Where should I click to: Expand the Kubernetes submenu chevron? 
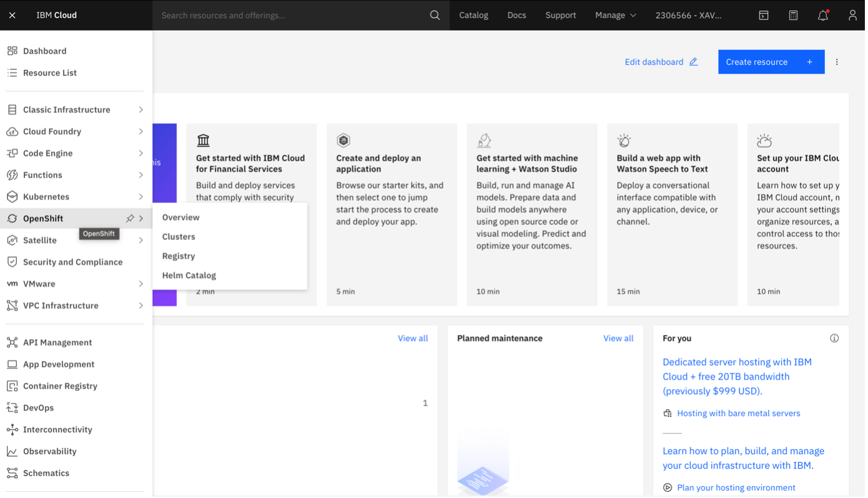click(141, 197)
